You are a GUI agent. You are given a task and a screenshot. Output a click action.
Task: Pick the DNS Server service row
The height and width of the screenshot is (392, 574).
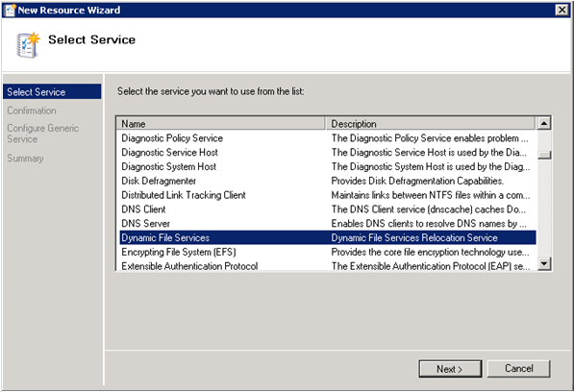click(x=328, y=224)
